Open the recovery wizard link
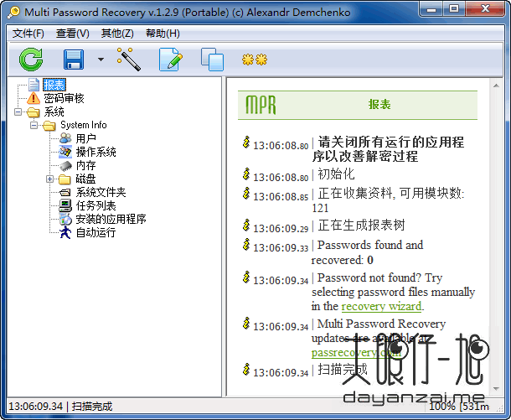This screenshot has height=420, width=511. pyautogui.click(x=381, y=306)
